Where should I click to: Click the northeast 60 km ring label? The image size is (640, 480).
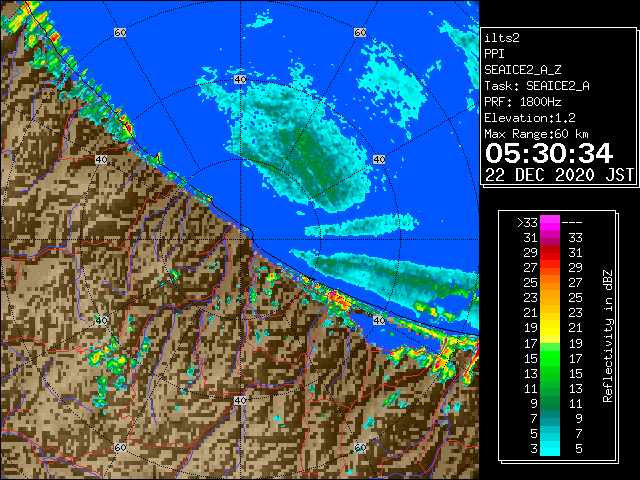(360, 32)
